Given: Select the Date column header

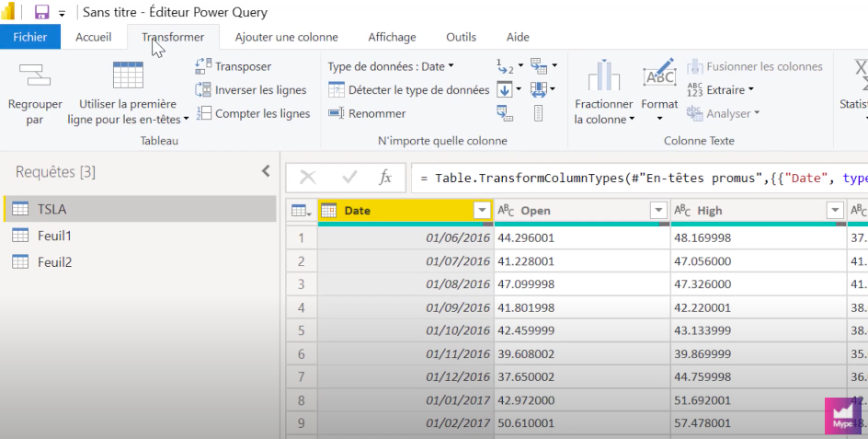Looking at the screenshot, I should [x=405, y=211].
